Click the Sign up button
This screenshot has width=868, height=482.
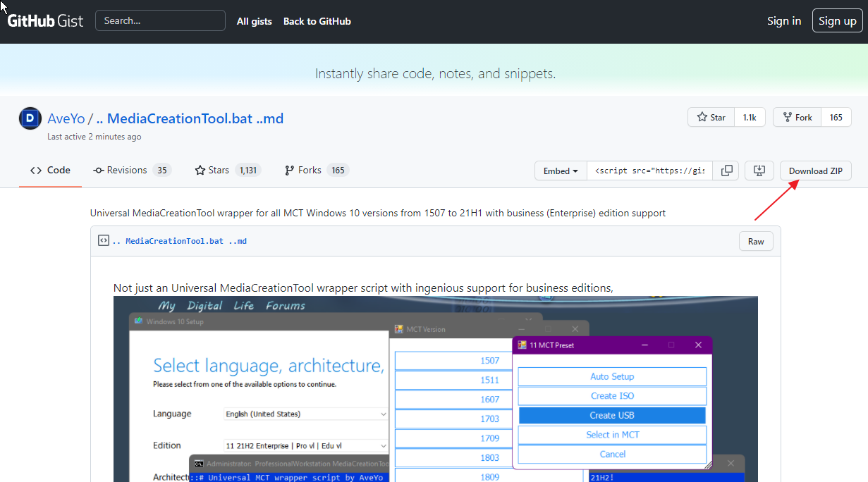click(x=838, y=20)
